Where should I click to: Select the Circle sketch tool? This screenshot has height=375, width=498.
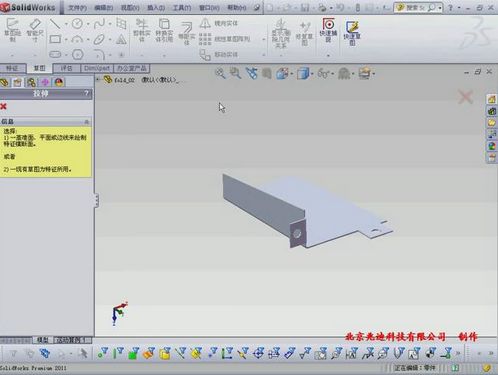pyautogui.click(x=77, y=23)
